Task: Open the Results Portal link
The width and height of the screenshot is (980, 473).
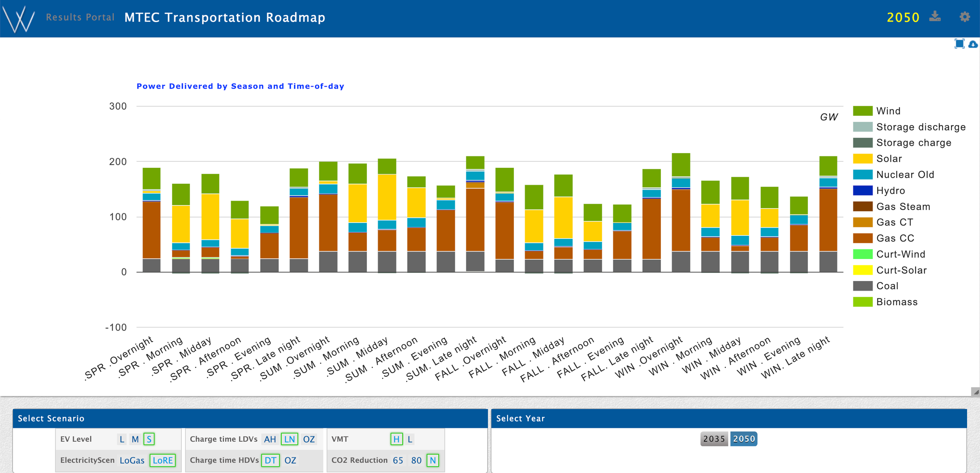Action: 80,17
